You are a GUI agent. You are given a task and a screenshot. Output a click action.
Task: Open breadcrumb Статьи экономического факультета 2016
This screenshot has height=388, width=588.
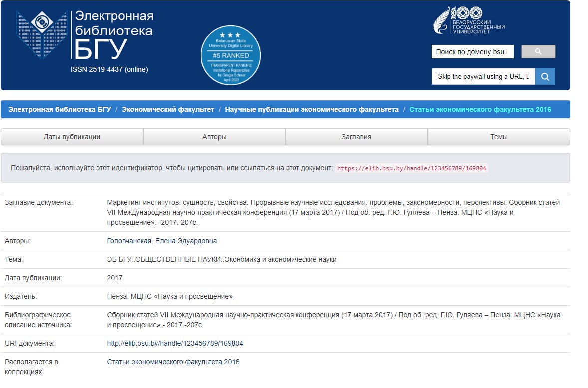(480, 109)
